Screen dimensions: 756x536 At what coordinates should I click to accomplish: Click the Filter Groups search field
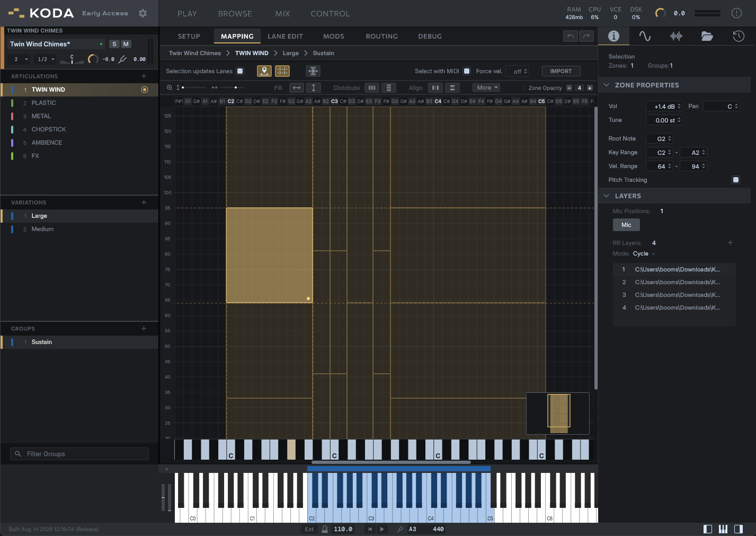[x=79, y=454]
